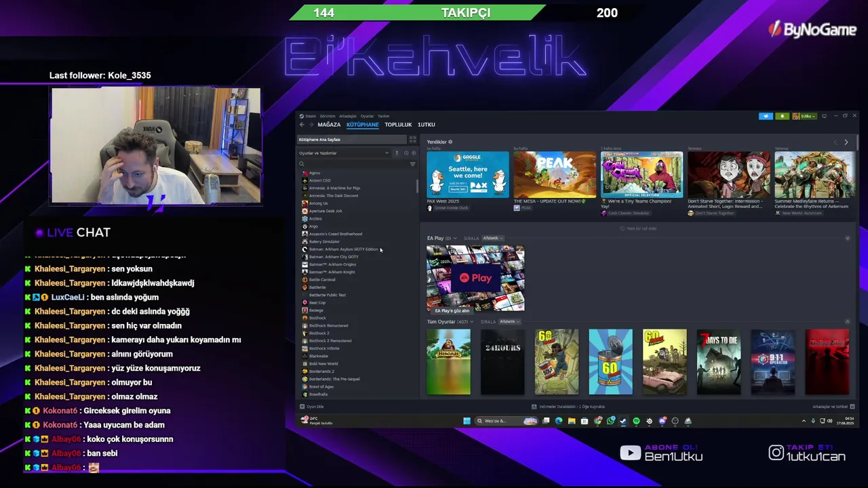Open the 24 Hours game cover
Screen dimensions: 868x488
point(502,362)
